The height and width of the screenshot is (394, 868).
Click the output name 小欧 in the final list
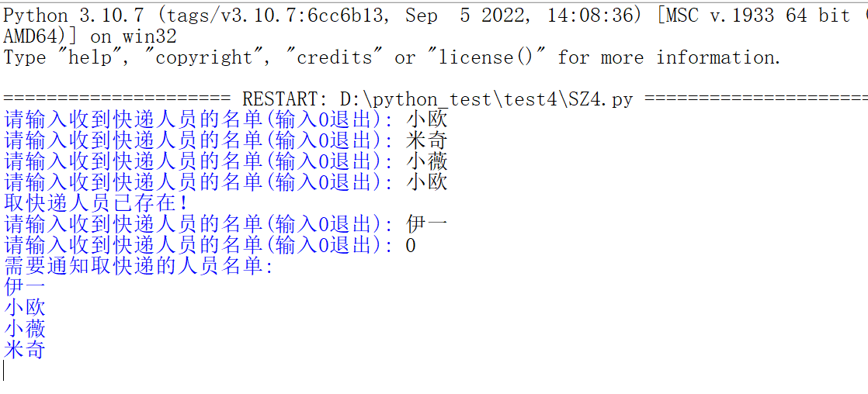(25, 308)
